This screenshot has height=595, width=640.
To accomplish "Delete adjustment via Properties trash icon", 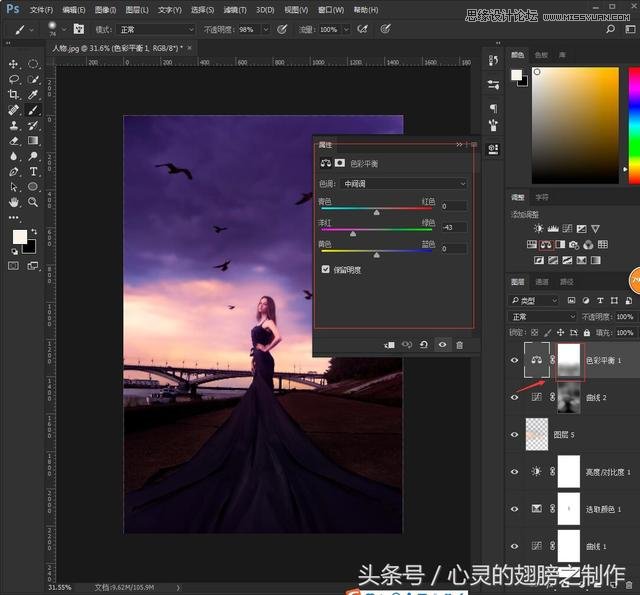I will 460,345.
